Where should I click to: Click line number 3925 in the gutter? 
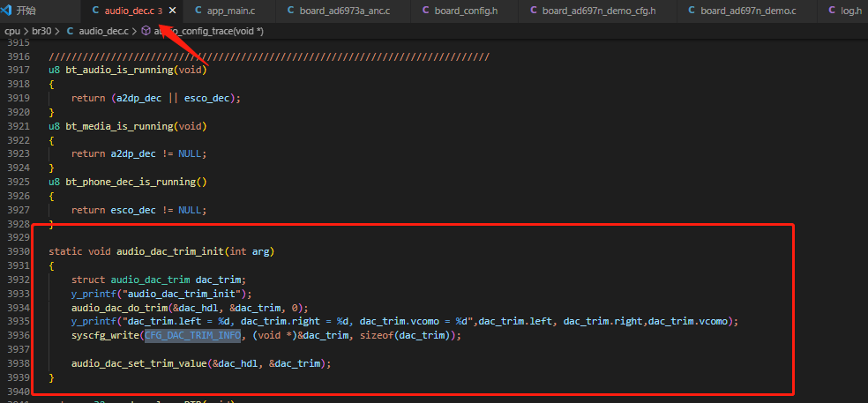[x=19, y=182]
